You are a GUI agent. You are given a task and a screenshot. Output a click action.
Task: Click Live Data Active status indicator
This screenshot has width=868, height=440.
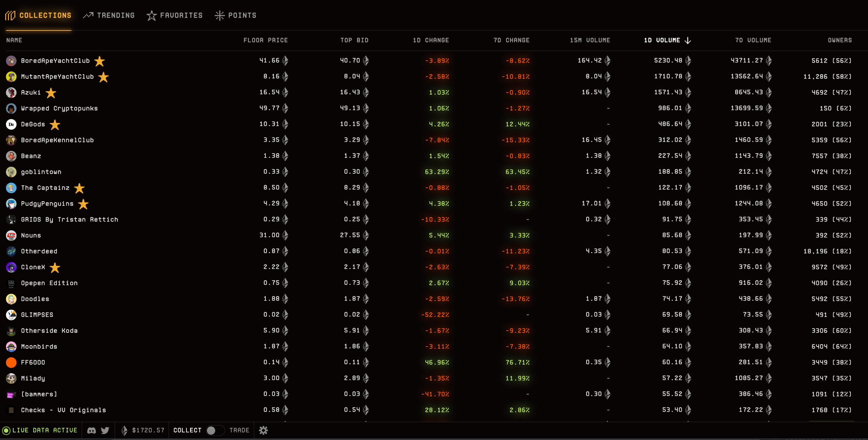(40, 430)
